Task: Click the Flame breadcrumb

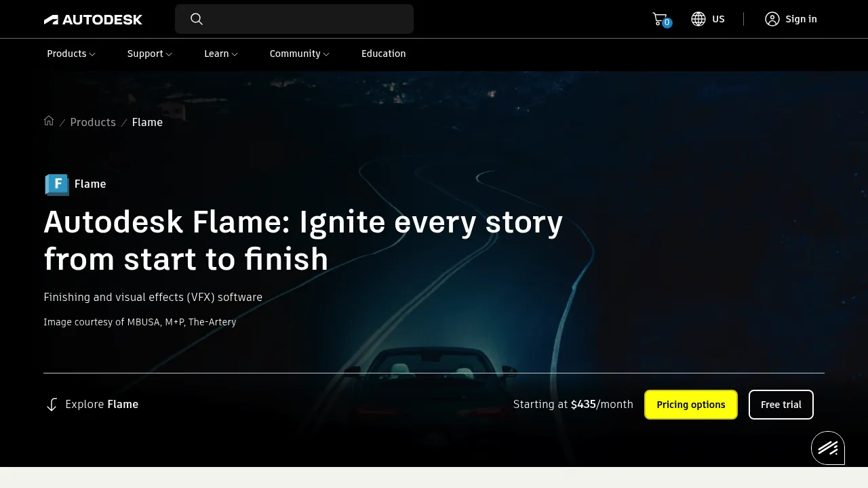Action: coord(147,122)
